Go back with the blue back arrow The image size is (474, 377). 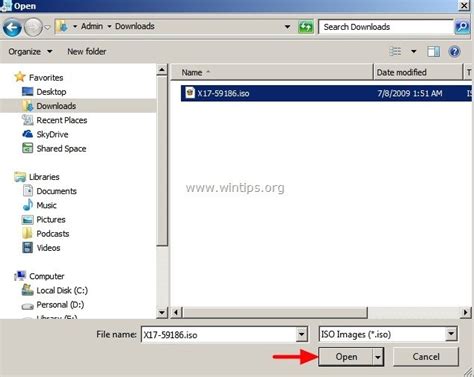(12, 28)
